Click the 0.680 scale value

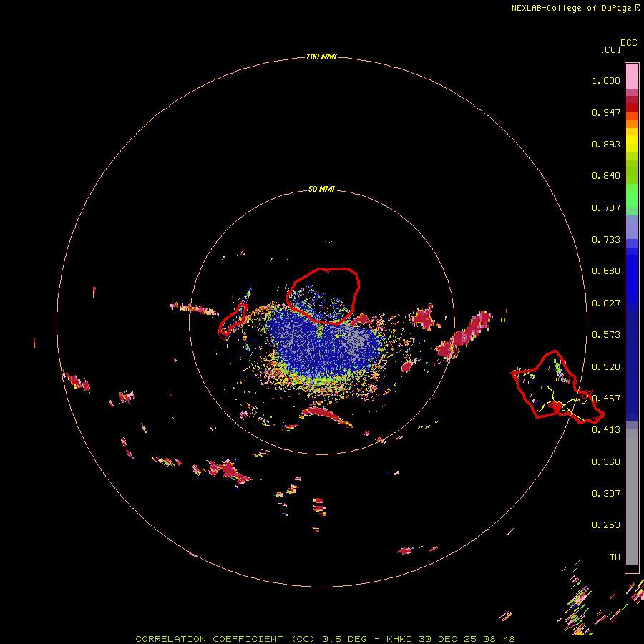click(606, 271)
